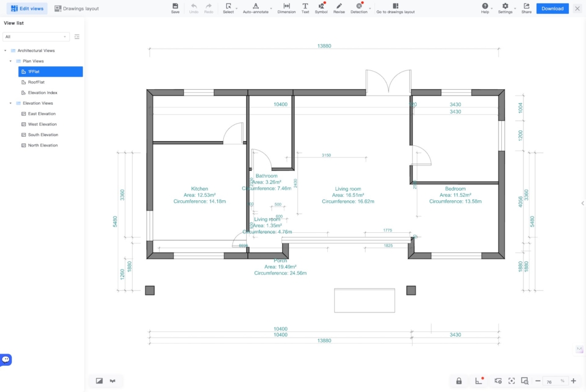The width and height of the screenshot is (586, 392).
Task: Toggle the lock icon in bottom bar
Action: pos(459,381)
